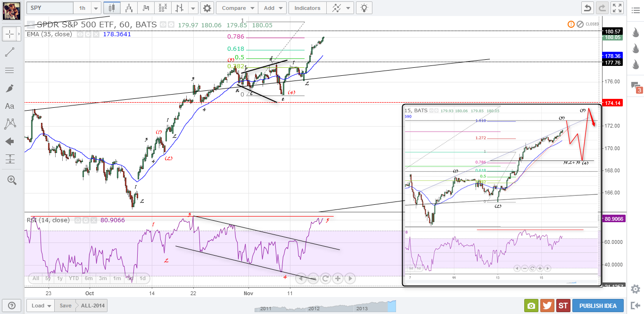The image size is (644, 314).
Task: Set the chart range to 1y
Action: tap(60, 278)
